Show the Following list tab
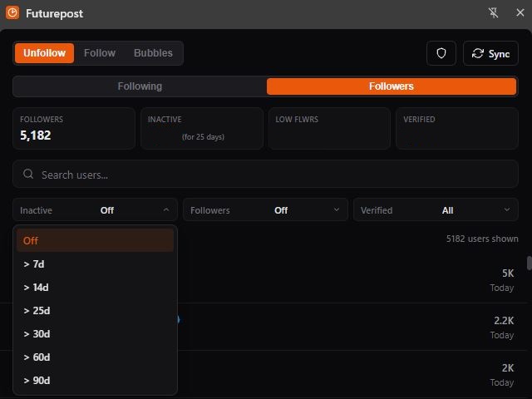This screenshot has width=532, height=399. pos(140,86)
